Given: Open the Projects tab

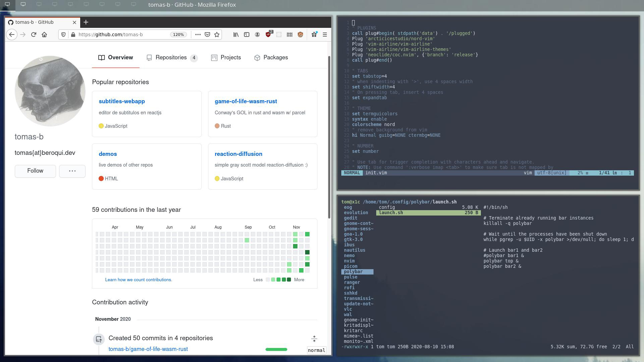Looking at the screenshot, I should pyautogui.click(x=226, y=58).
